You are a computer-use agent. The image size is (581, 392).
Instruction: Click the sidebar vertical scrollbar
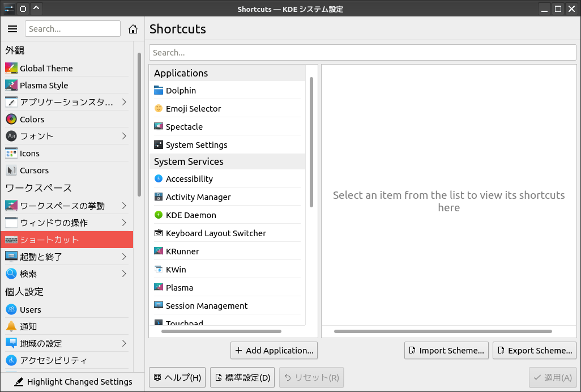(x=139, y=124)
